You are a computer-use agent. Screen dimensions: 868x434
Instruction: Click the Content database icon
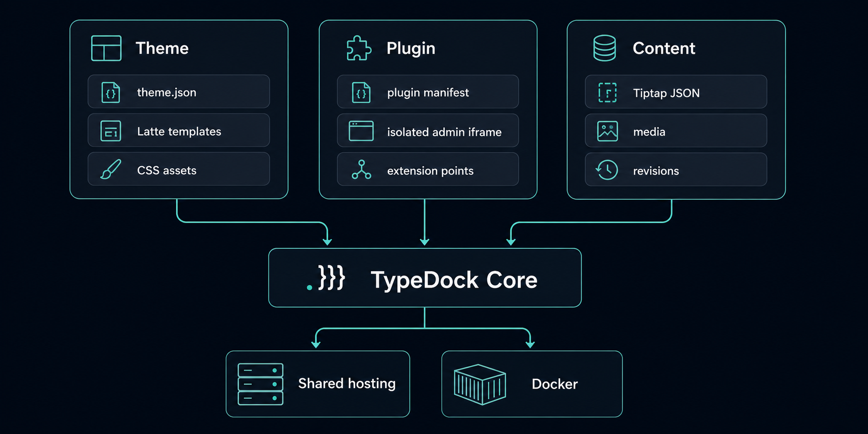(x=605, y=48)
